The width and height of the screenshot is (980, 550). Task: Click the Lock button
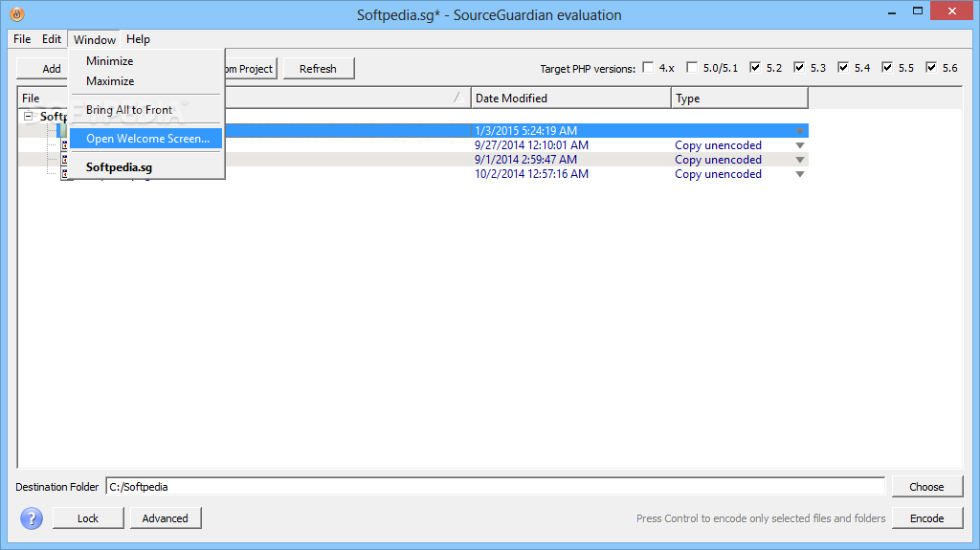(88, 518)
